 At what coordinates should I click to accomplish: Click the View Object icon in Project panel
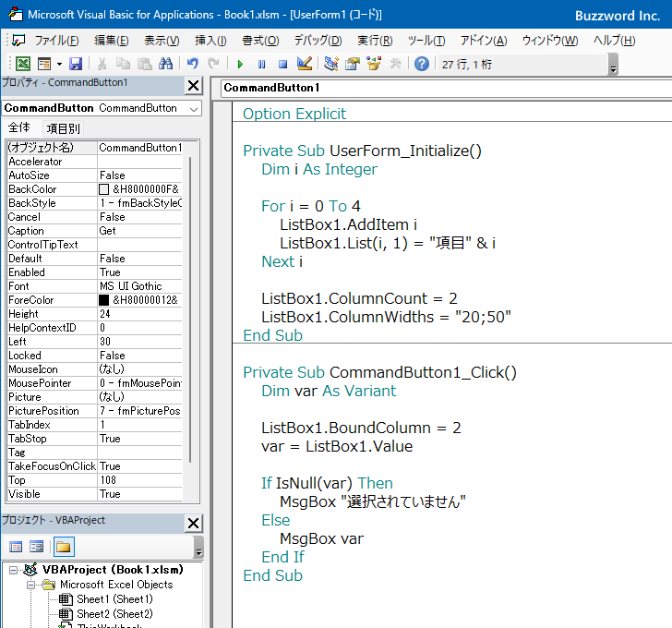pos(37,547)
